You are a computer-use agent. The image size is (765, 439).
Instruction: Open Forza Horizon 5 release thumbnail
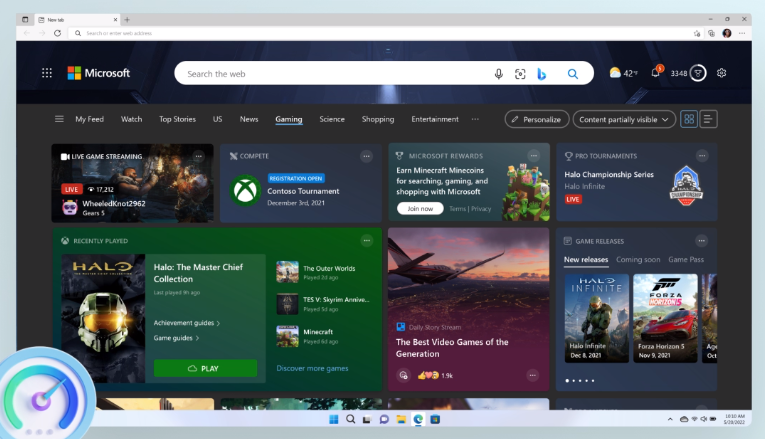tap(665, 318)
